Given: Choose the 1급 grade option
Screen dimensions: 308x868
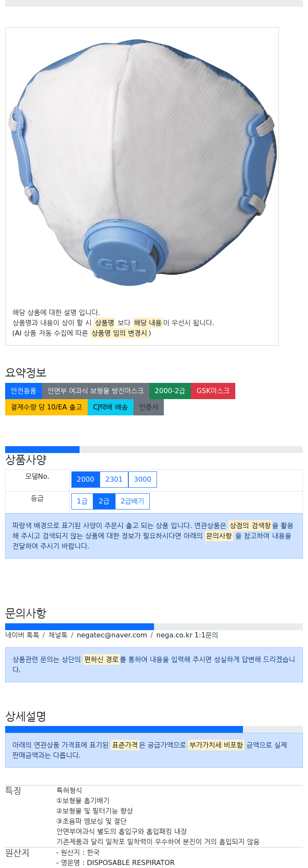Looking at the screenshot, I should pyautogui.click(x=82, y=501).
